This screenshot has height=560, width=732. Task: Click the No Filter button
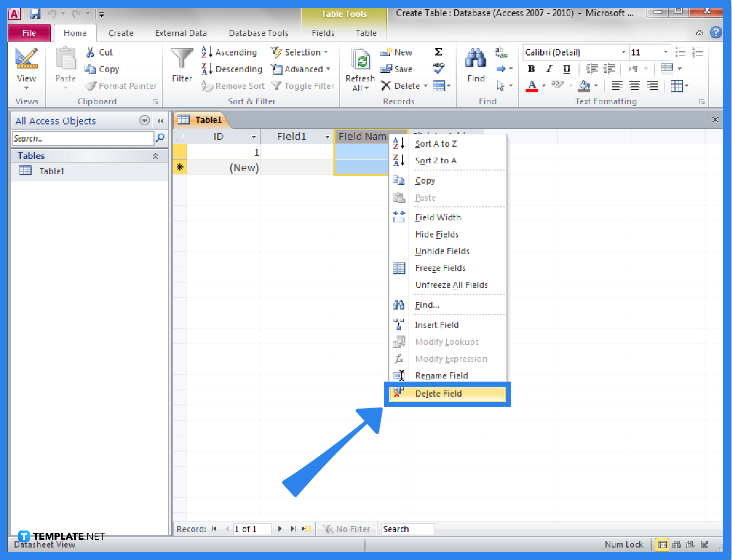pos(346,528)
